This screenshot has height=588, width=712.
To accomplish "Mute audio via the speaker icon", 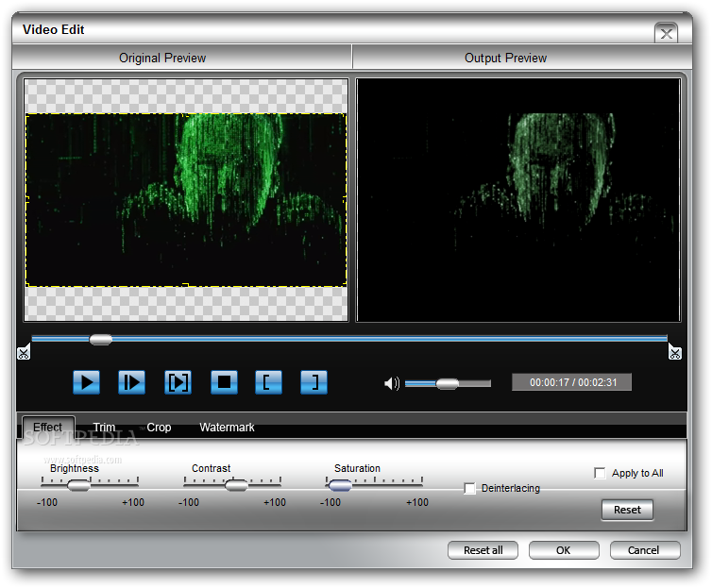I will click(392, 383).
